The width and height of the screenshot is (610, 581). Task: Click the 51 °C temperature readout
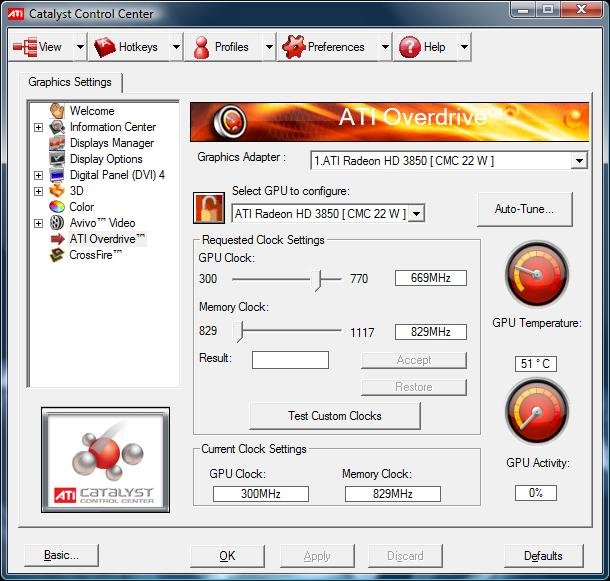[536, 364]
